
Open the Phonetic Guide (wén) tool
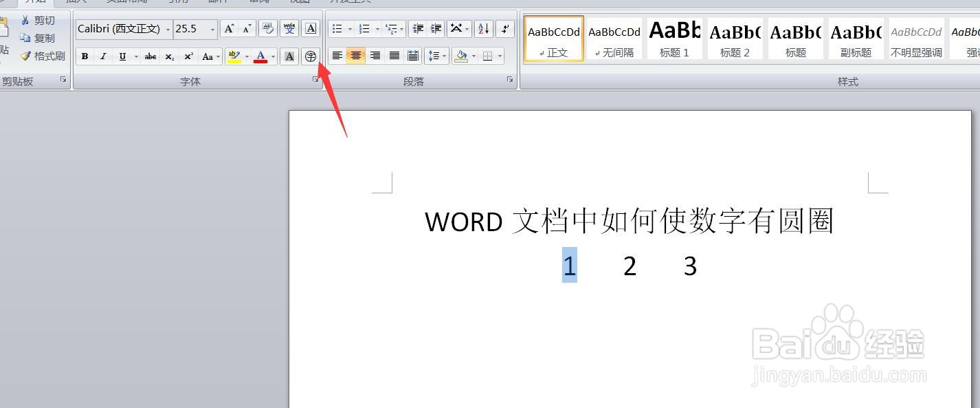[x=289, y=28]
